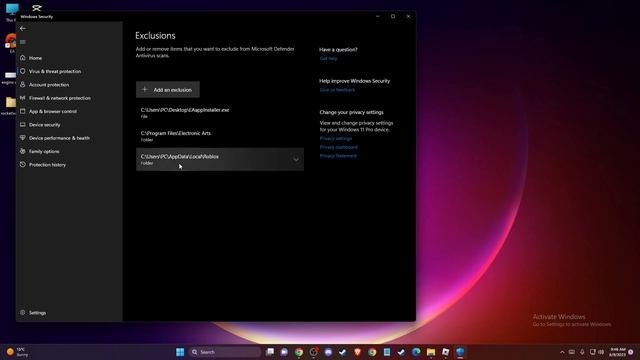Expand the Roblox exclusion chevron

(x=296, y=159)
